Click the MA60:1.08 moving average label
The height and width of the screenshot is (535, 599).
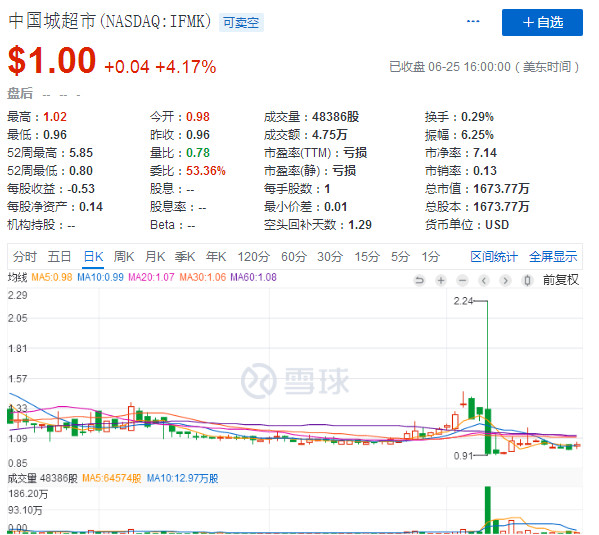click(x=253, y=277)
